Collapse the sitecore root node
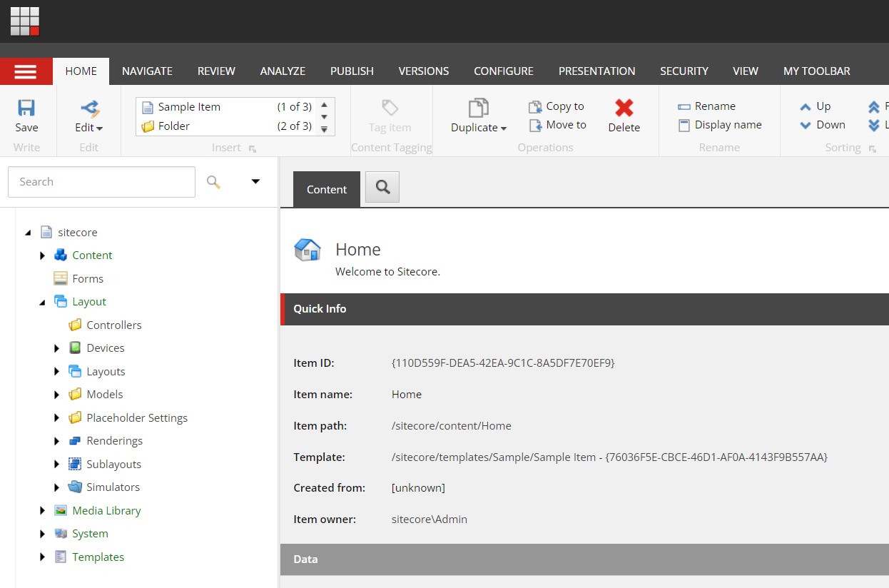Image resolution: width=889 pixels, height=588 pixels. click(x=28, y=233)
